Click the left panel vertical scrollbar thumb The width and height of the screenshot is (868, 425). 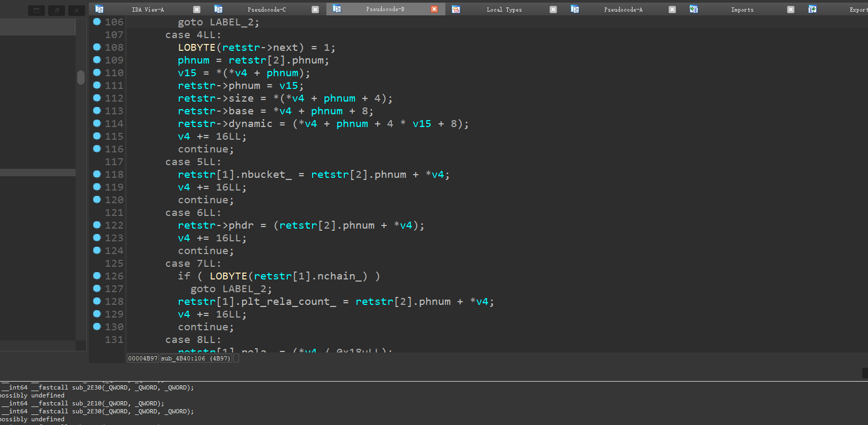[x=81, y=77]
